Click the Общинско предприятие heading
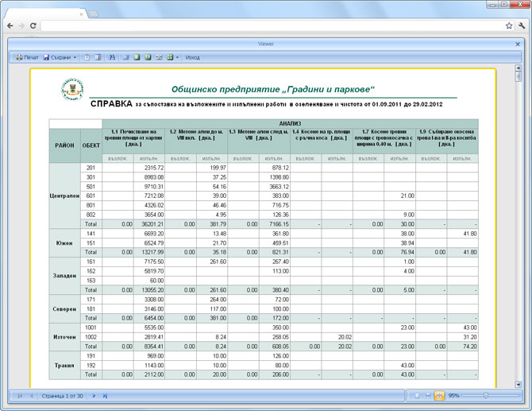The width and height of the screenshot is (532, 411). click(x=273, y=89)
